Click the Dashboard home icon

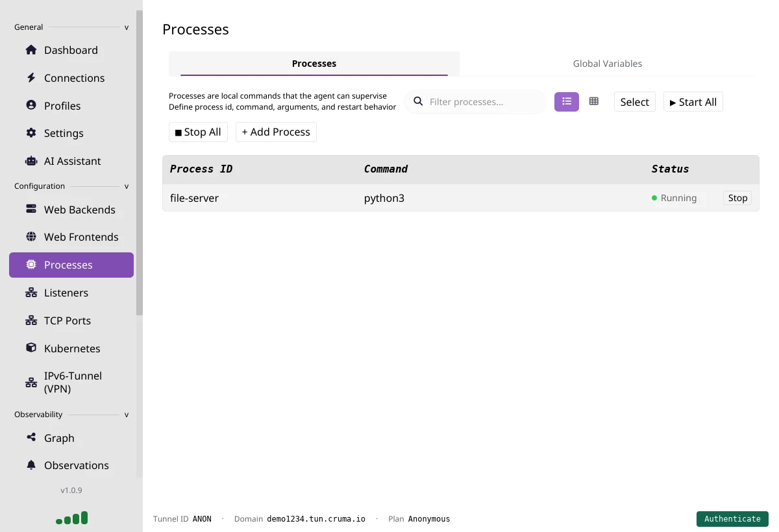point(31,50)
